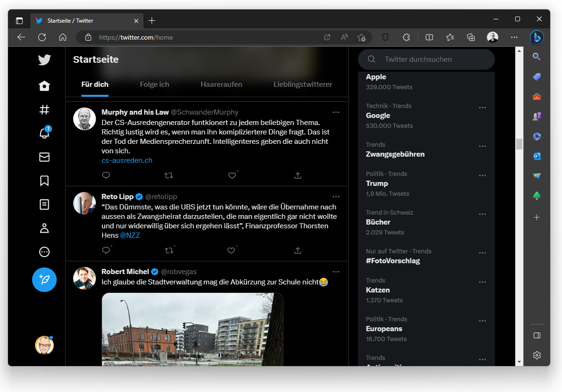Open the Messages envelope icon
Viewport: 562px width, 392px height.
coord(44,157)
